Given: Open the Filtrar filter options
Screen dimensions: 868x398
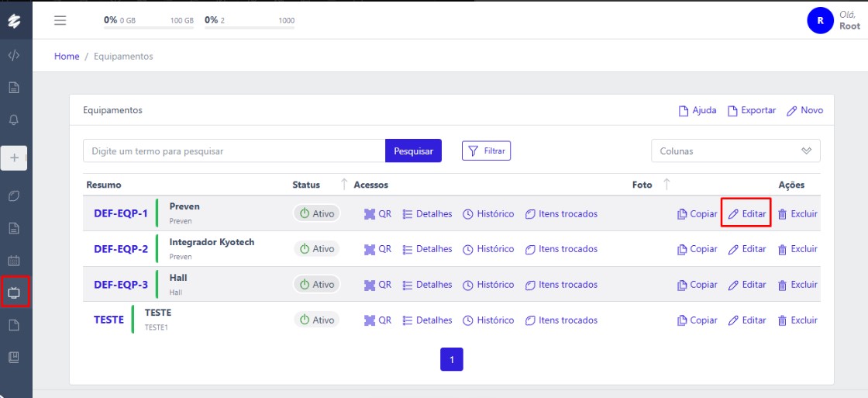Looking at the screenshot, I should point(486,151).
